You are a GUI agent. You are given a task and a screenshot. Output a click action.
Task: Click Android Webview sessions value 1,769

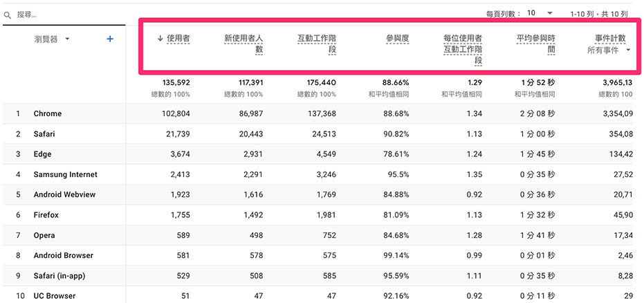click(326, 194)
